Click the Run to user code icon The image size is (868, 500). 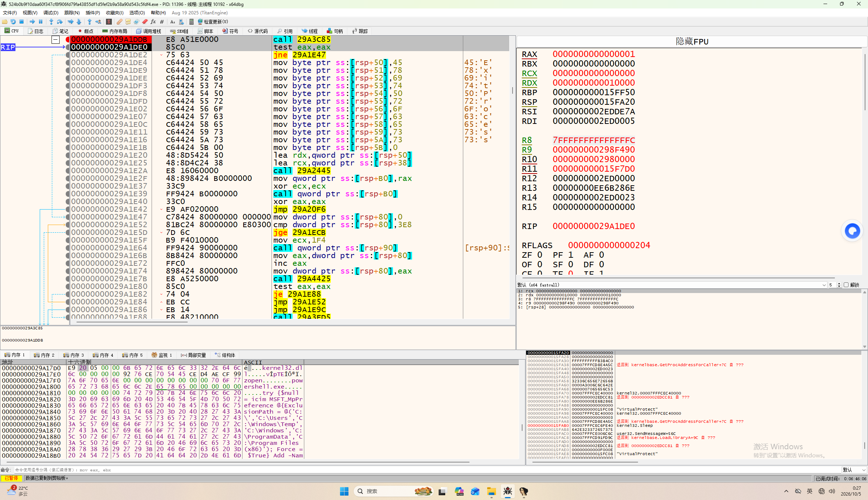(x=98, y=22)
